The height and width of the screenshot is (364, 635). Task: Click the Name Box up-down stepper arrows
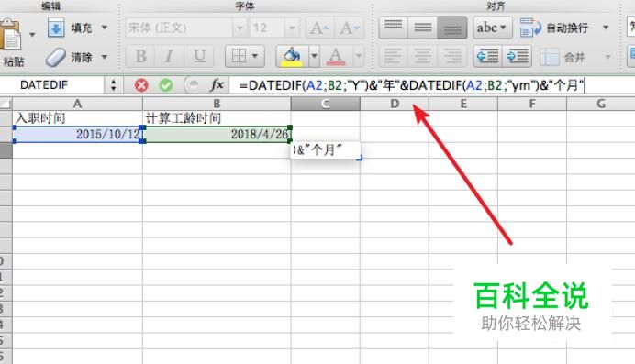click(113, 85)
